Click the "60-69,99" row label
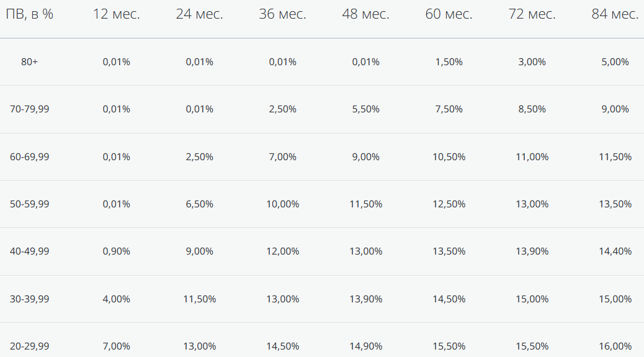The image size is (644, 357). pyautogui.click(x=29, y=157)
